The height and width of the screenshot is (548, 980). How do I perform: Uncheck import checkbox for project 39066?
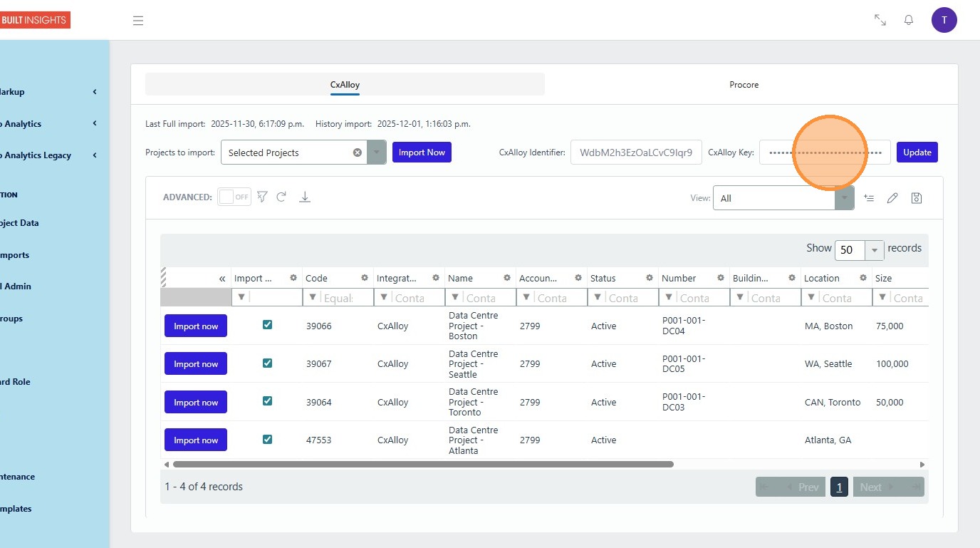pos(267,325)
